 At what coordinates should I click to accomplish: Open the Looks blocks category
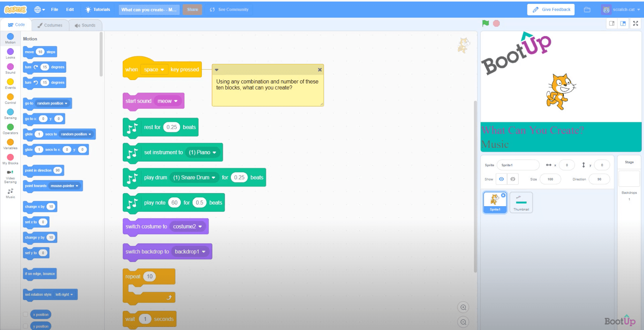point(10,53)
